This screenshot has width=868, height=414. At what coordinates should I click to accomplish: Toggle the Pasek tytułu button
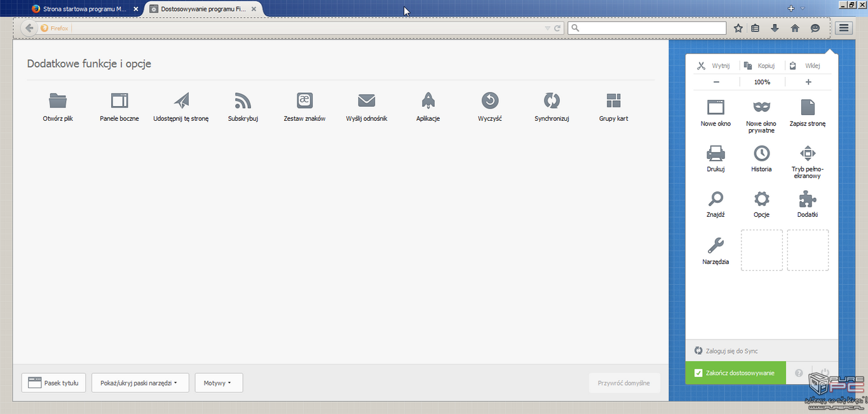click(54, 383)
